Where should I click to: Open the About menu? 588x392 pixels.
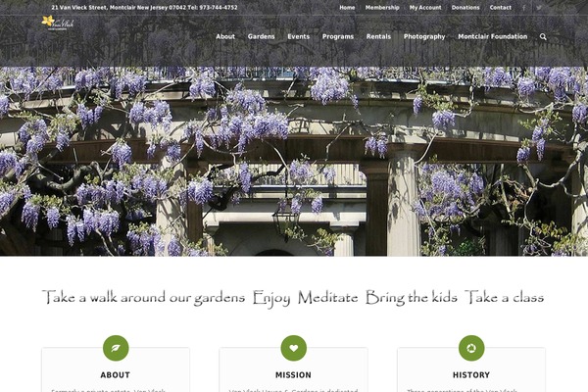tap(225, 36)
